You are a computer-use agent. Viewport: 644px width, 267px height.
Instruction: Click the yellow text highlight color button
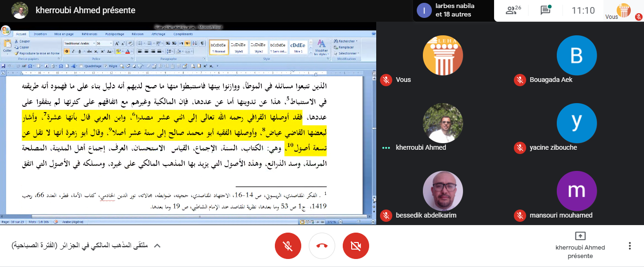(119, 51)
